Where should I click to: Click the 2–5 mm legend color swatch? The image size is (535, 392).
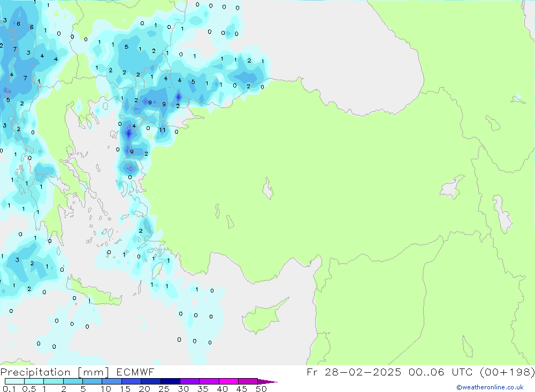[x=73, y=381]
